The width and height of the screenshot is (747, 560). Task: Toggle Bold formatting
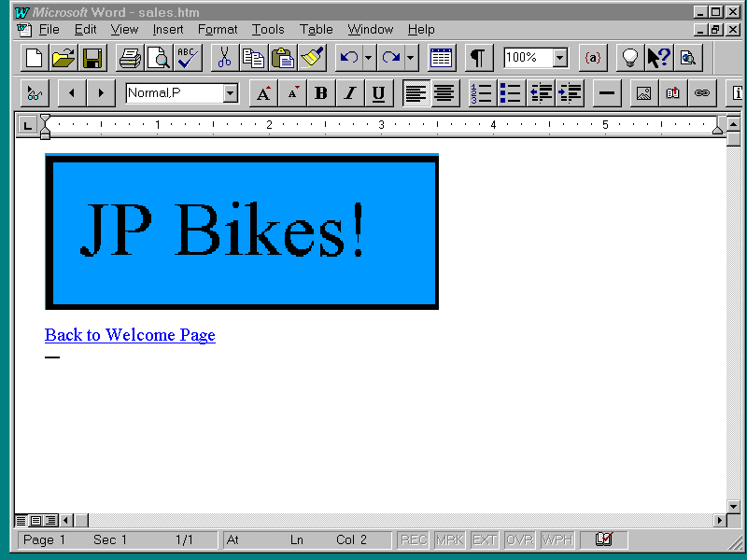321,93
